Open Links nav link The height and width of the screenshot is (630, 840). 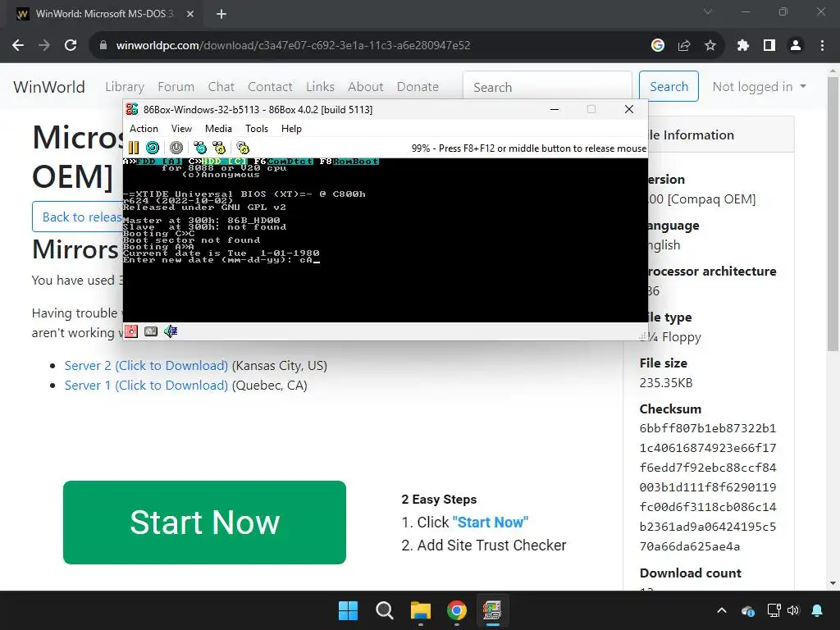click(321, 87)
